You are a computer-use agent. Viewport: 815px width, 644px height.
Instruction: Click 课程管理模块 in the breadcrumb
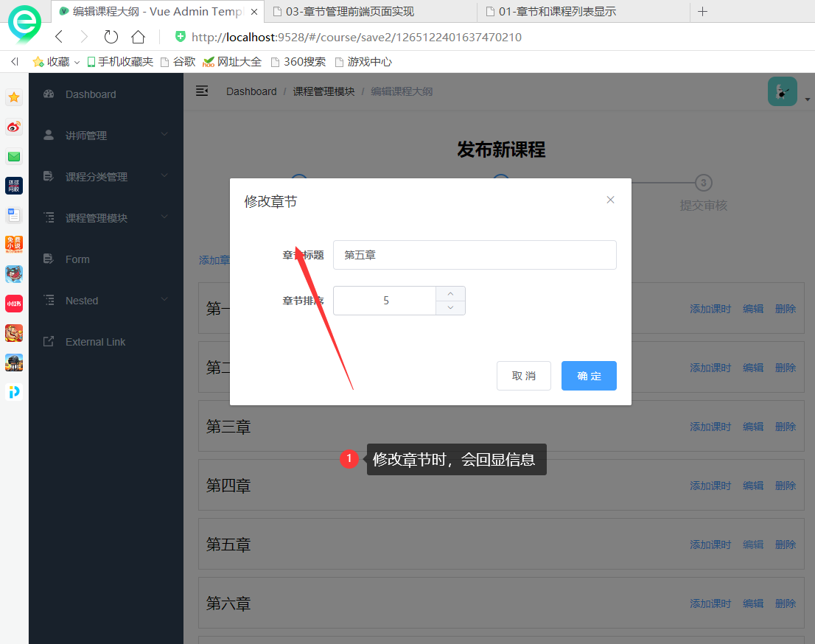[x=324, y=91]
